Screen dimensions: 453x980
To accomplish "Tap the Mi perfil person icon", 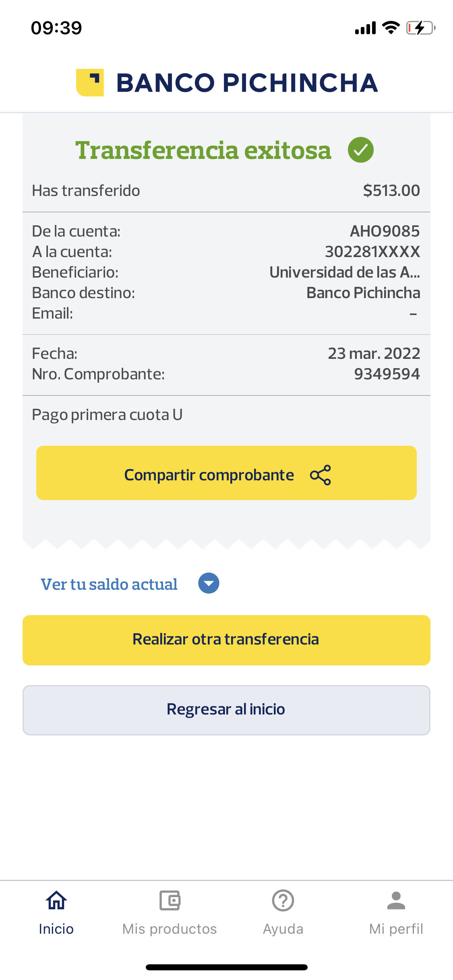I will click(x=396, y=900).
